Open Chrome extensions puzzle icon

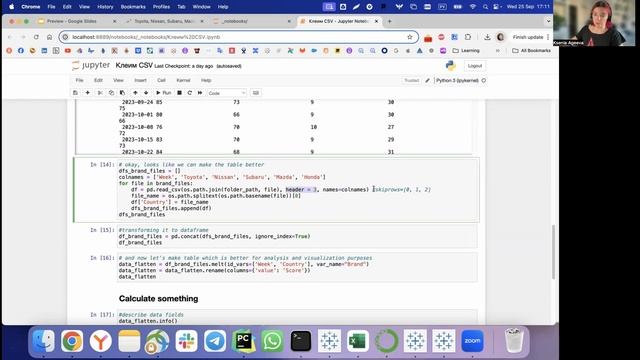pyautogui.click(x=468, y=37)
